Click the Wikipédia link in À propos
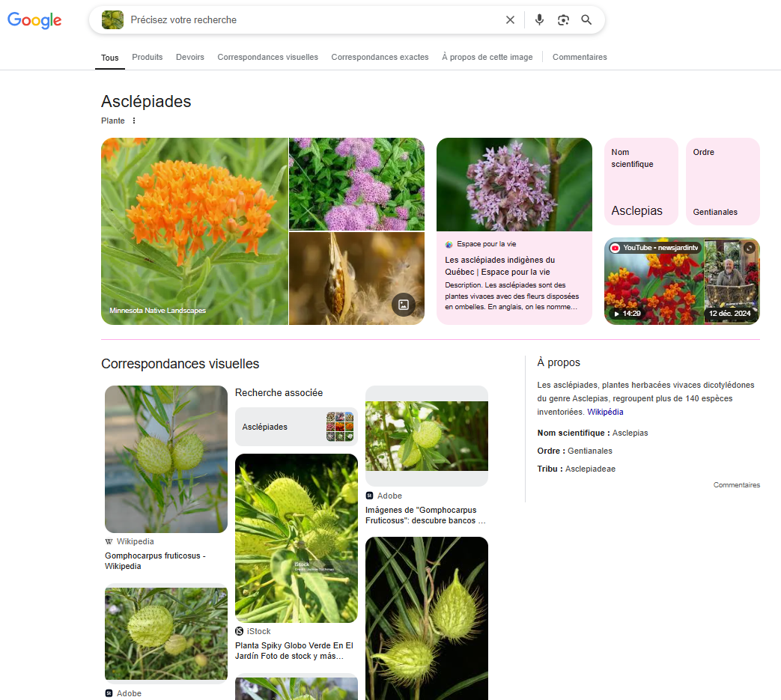Screen dimensions: 781x700 point(605,412)
